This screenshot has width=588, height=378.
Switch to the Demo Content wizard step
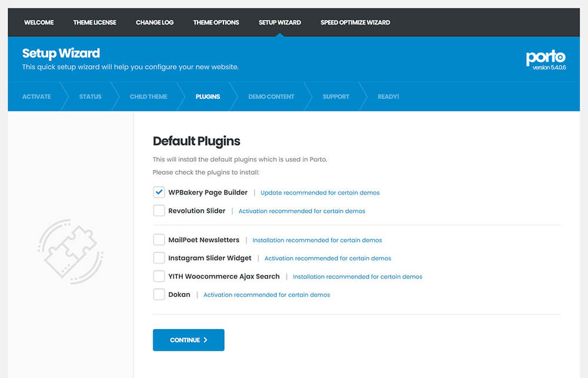pyautogui.click(x=270, y=96)
